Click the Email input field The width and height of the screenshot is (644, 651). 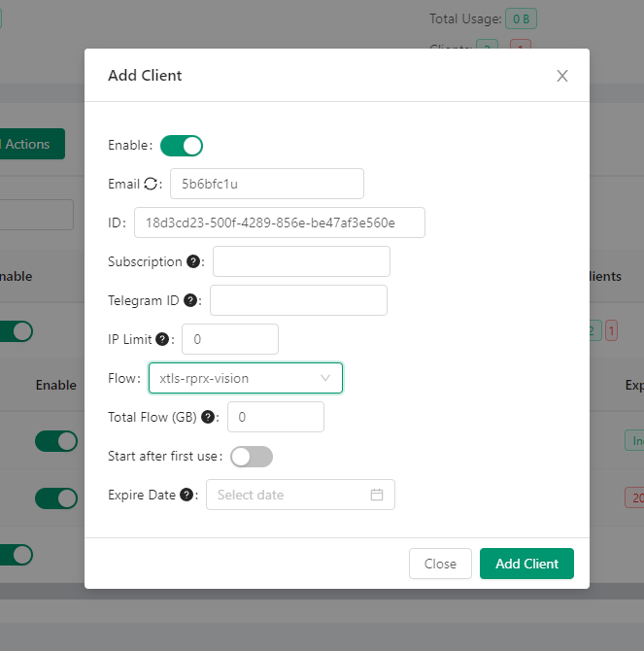click(x=266, y=184)
